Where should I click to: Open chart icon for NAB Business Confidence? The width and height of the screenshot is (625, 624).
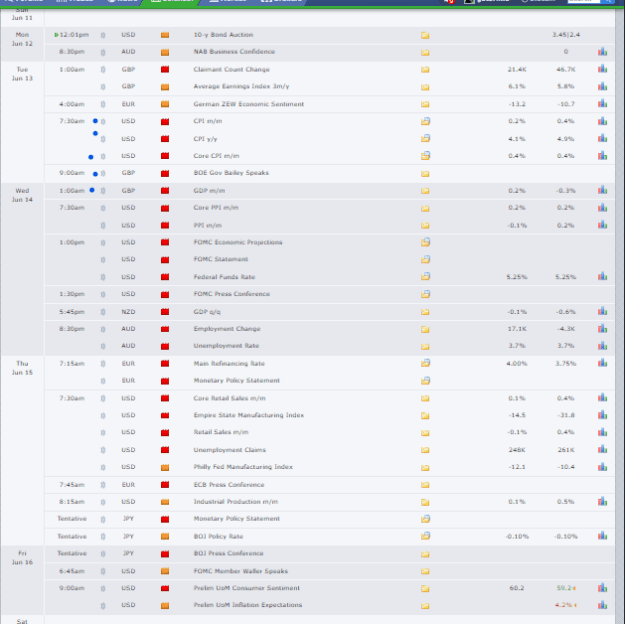pyautogui.click(x=602, y=52)
